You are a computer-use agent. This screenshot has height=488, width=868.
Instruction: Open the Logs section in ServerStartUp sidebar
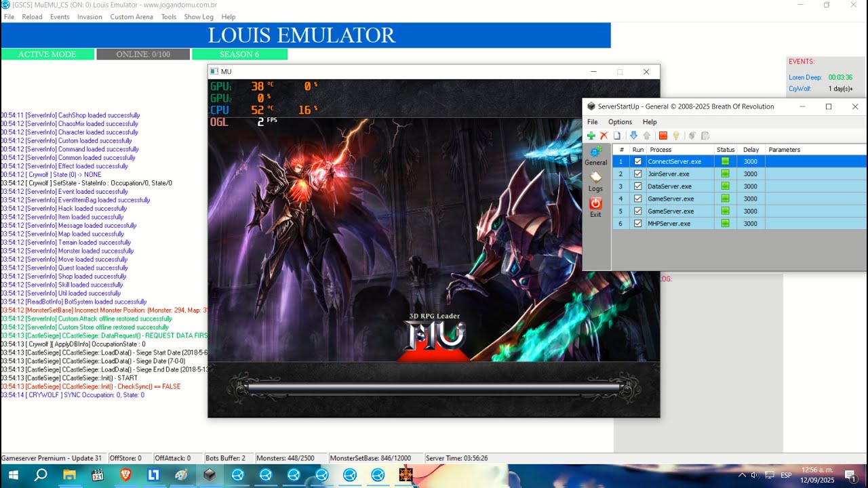(x=595, y=182)
